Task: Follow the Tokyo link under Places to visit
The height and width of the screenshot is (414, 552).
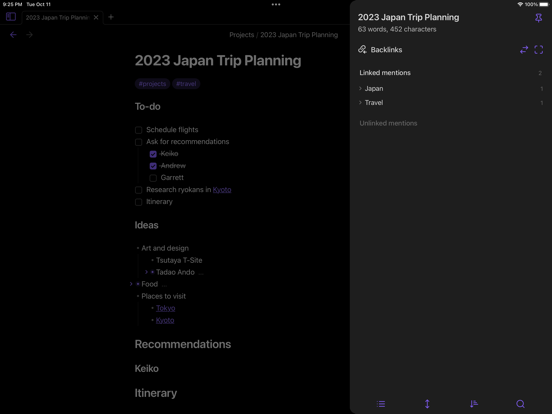Action: tap(165, 308)
